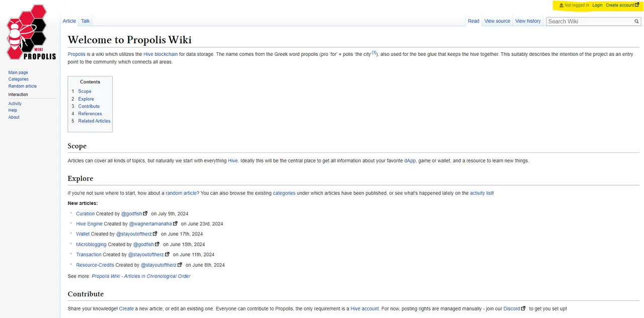Open the Hive Engine article
Viewport: 644px width, 318px height.
point(89,224)
